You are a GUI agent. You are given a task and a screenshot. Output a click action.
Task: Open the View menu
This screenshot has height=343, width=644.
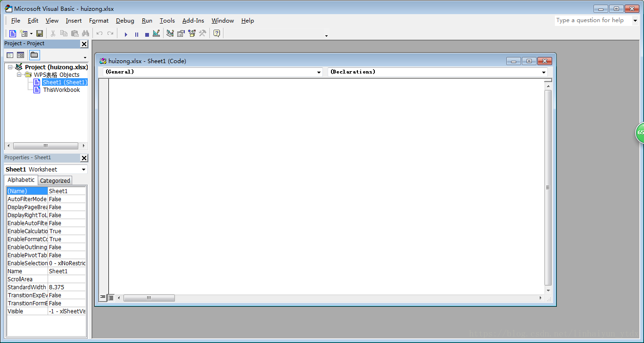click(52, 21)
